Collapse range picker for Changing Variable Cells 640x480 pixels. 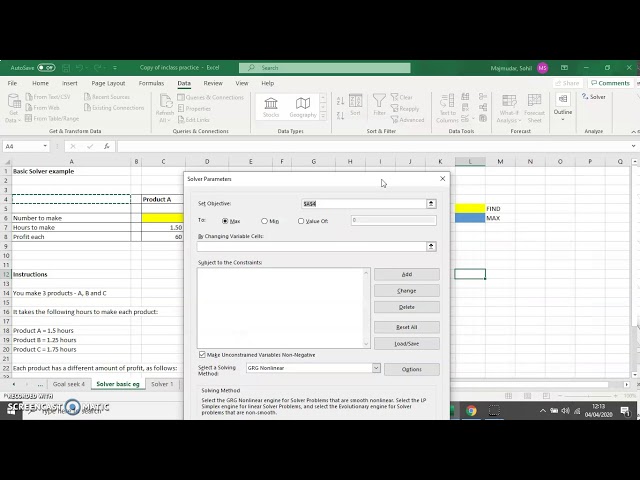pyautogui.click(x=431, y=247)
